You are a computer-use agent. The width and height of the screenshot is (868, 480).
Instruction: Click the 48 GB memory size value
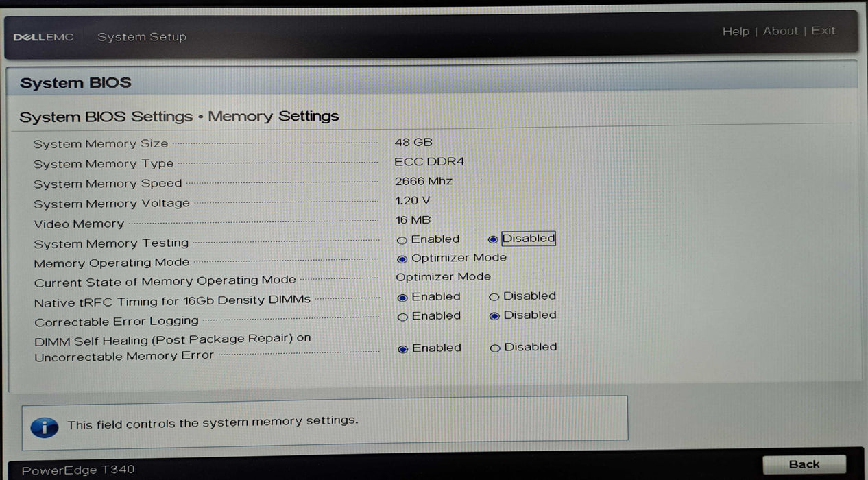(413, 142)
